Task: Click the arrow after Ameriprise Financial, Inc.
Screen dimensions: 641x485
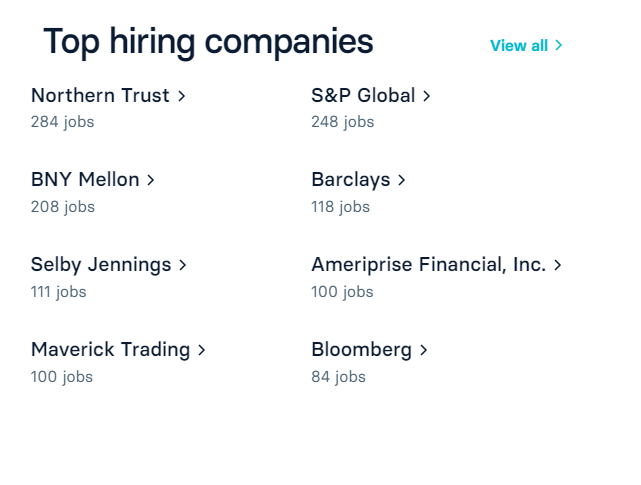Action: [x=558, y=265]
